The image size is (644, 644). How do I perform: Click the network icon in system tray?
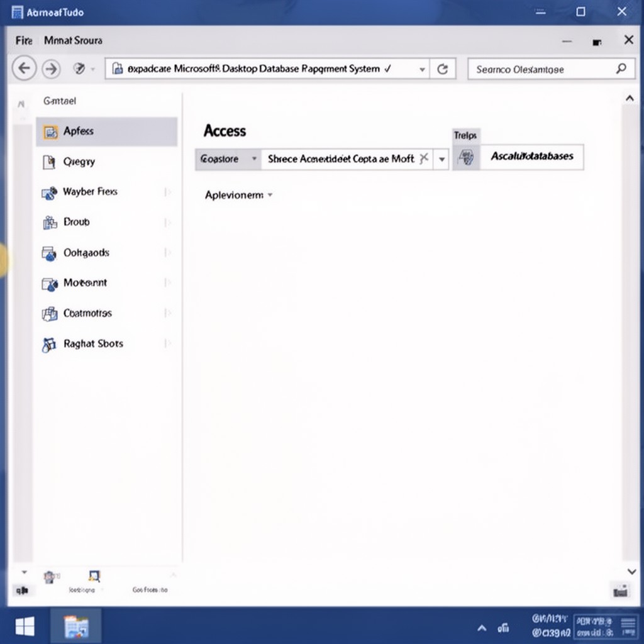[502, 628]
